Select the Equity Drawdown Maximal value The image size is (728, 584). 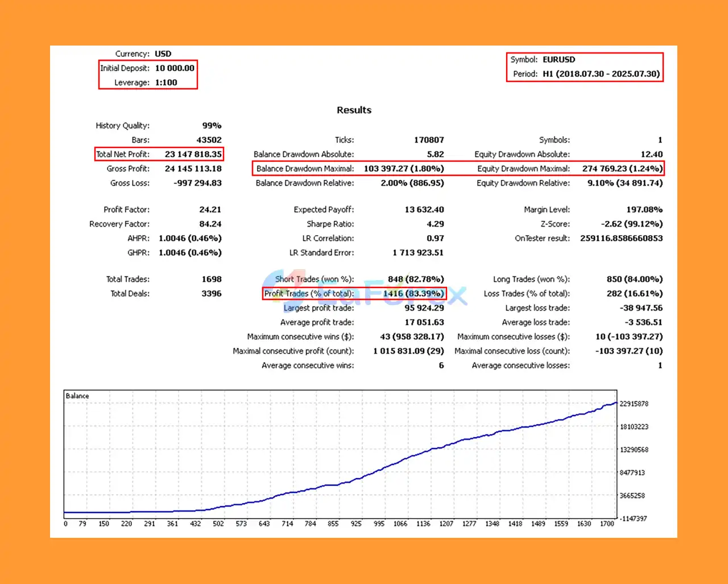pyautogui.click(x=622, y=168)
